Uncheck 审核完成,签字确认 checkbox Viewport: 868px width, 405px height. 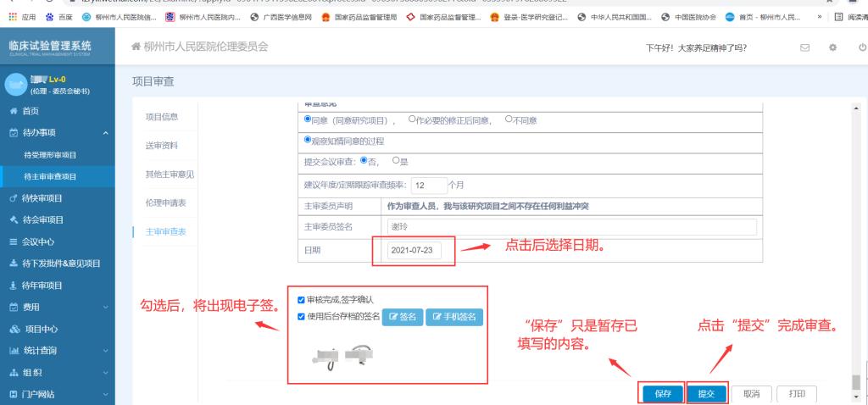click(302, 300)
